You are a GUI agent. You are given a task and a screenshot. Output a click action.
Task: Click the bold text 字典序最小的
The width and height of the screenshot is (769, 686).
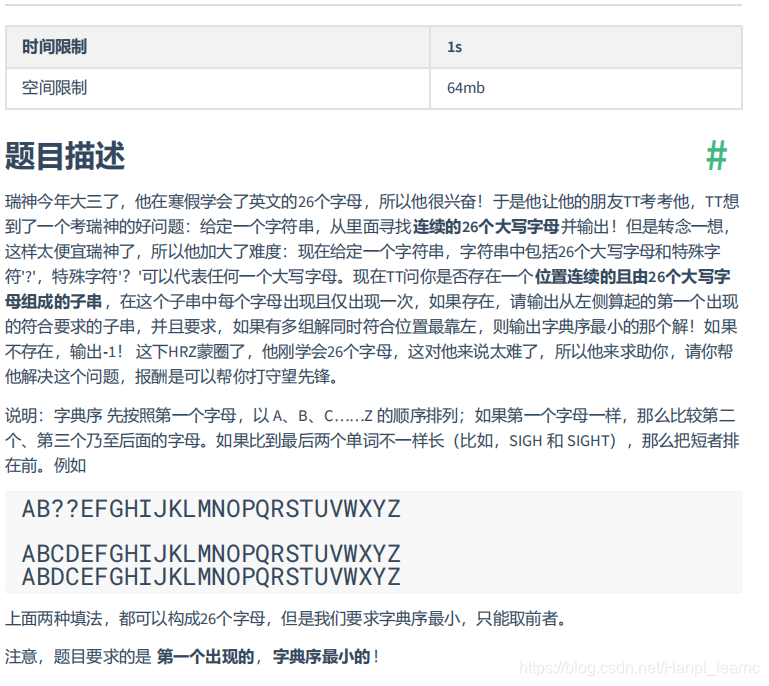322,657
